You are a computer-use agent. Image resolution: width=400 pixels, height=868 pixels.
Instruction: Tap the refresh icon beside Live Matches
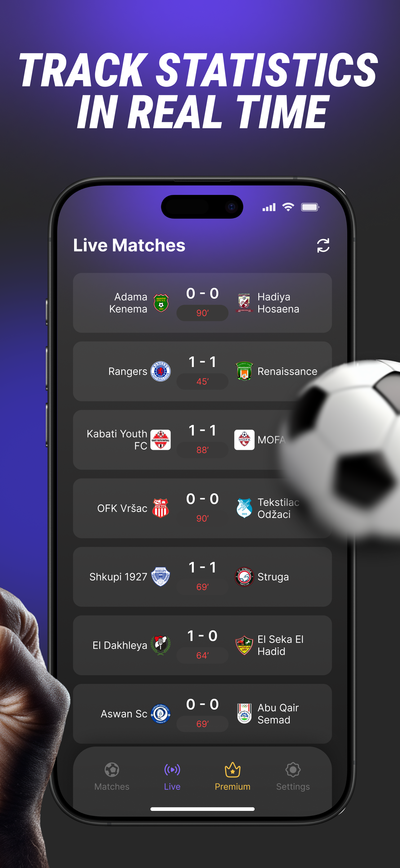tap(323, 245)
